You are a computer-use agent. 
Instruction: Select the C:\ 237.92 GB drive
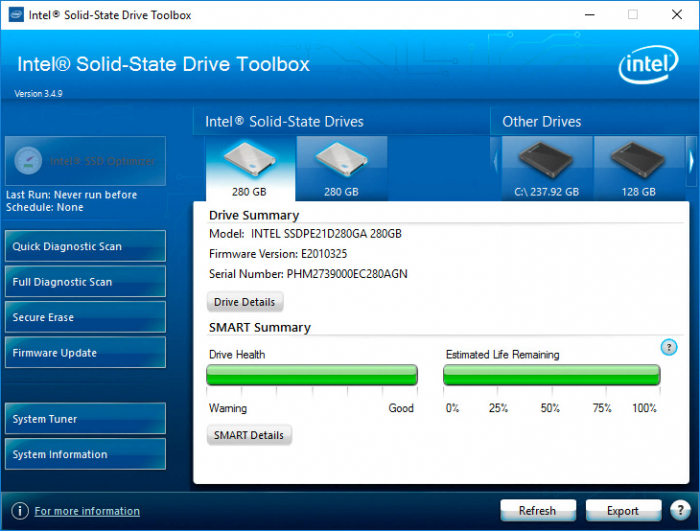[547, 169]
